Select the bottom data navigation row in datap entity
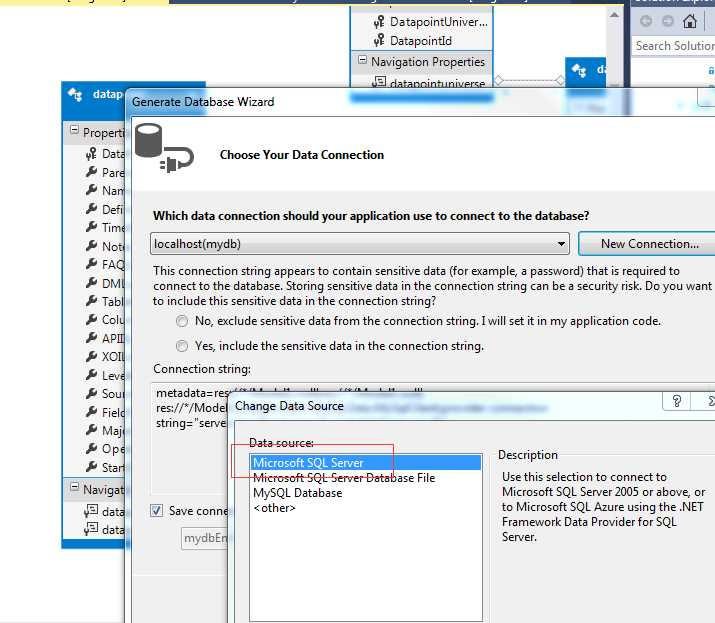Screen dimensions: 715x623 tap(104, 529)
